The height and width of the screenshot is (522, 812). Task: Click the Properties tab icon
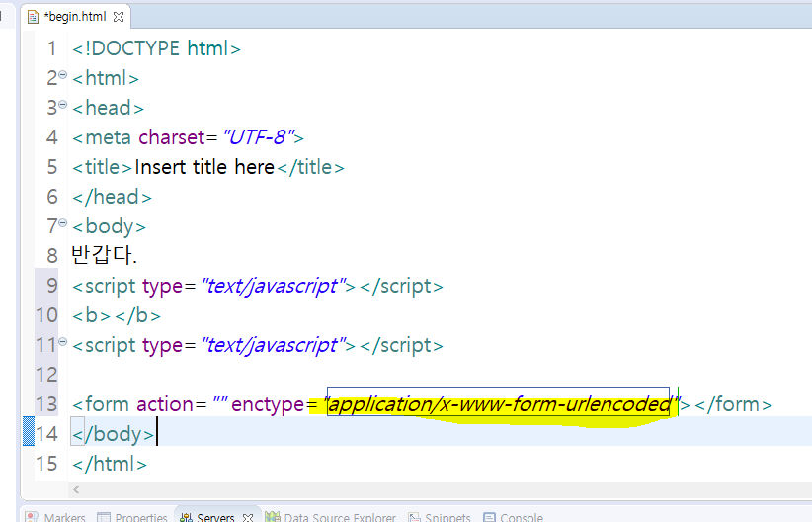tap(104, 517)
